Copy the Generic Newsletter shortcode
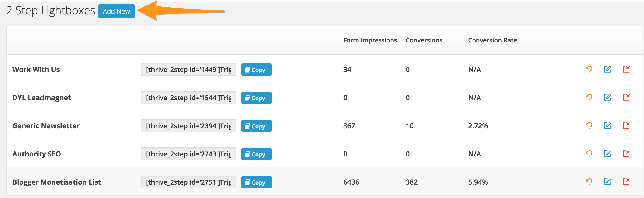Image resolution: width=644 pixels, height=198 pixels. point(256,126)
